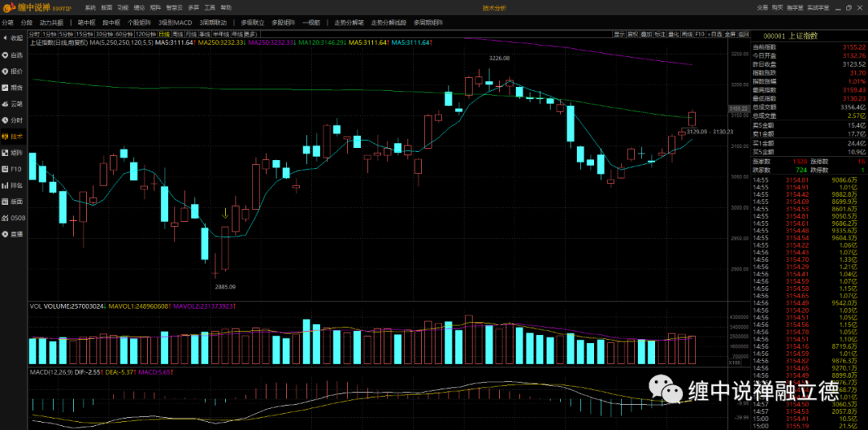The width and height of the screenshot is (868, 430).
Task: Switch chart to 1分钟 period tab
Action: coord(49,35)
